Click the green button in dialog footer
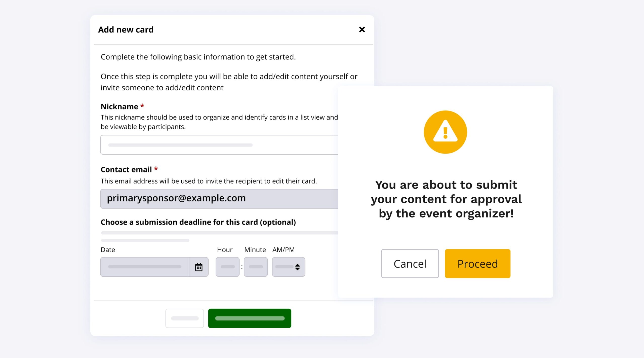This screenshot has height=358, width=644. coord(250,318)
